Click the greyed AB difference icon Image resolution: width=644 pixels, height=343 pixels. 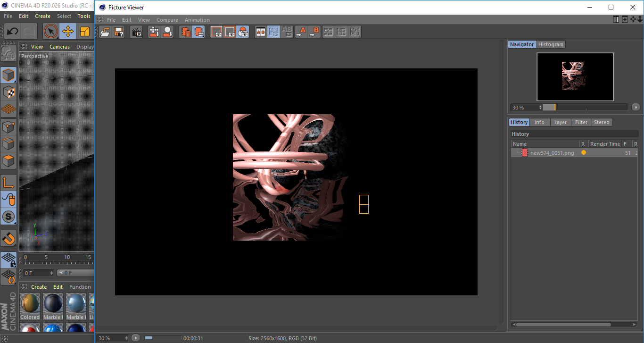(287, 32)
